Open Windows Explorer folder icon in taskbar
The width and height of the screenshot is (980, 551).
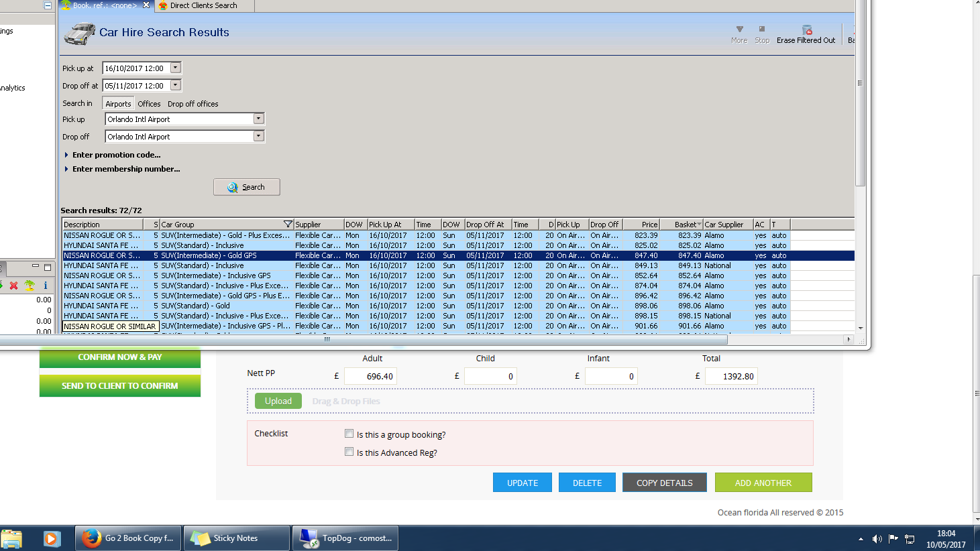(x=12, y=538)
